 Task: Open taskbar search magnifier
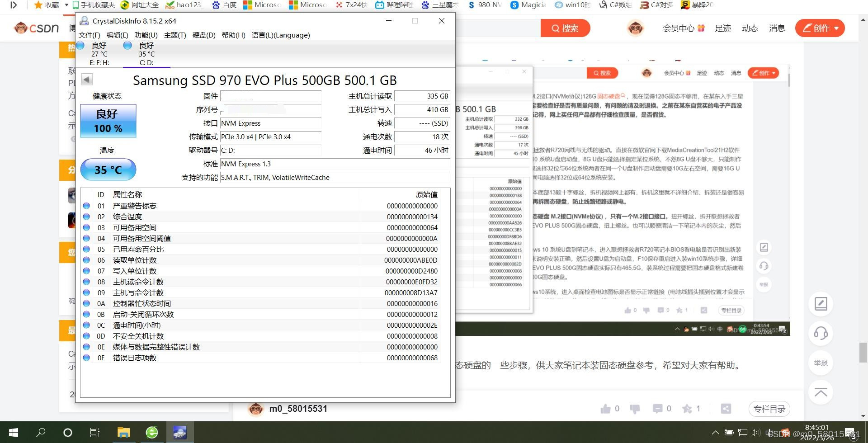41,433
